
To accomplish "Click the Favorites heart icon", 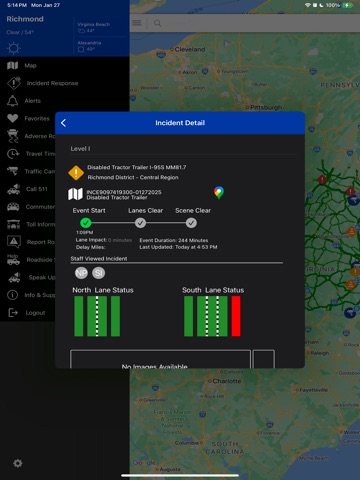I will [x=13, y=118].
